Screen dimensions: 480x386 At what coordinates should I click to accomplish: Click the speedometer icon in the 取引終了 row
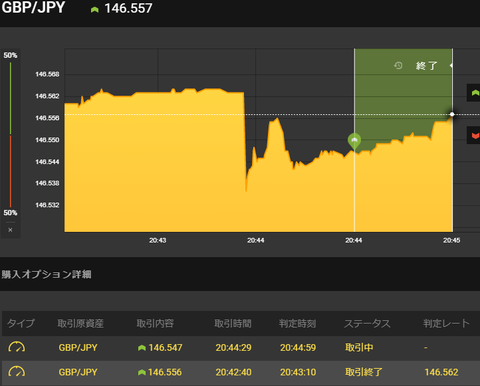click(x=17, y=372)
